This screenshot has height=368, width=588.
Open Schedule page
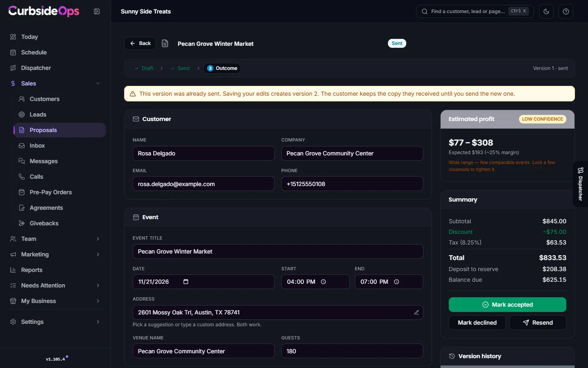(56, 52)
